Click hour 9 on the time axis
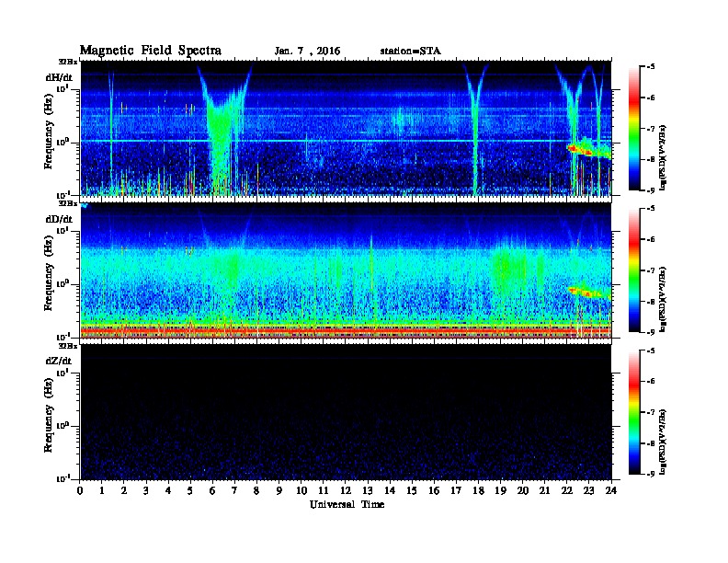728x563 pixels. coord(279,491)
